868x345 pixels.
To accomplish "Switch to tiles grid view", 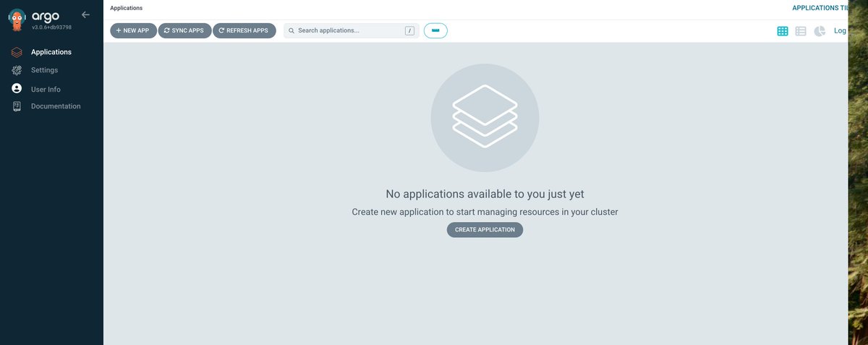I will [783, 31].
